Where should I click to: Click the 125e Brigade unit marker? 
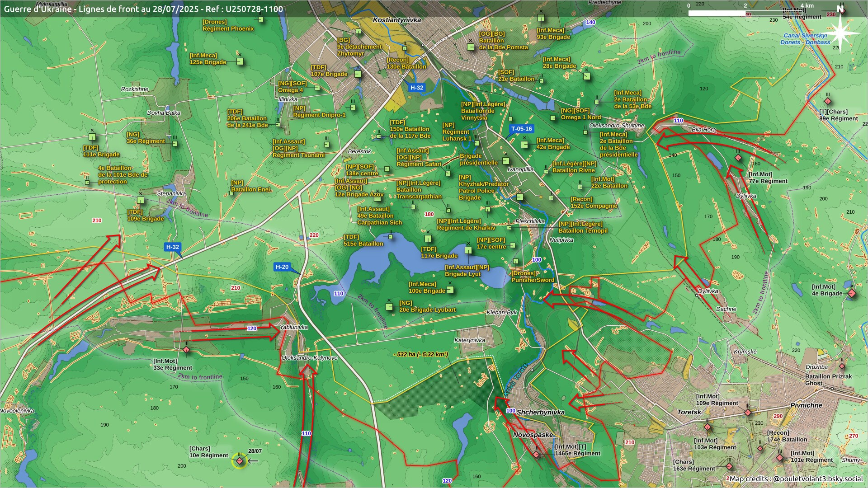pos(240,61)
